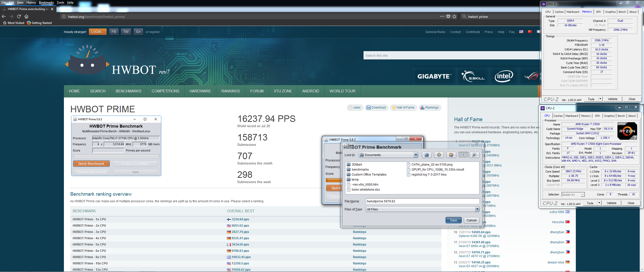This screenshot has height=272, width=644.
Task: Bookmark this page with the star icon
Action: [x=454, y=17]
